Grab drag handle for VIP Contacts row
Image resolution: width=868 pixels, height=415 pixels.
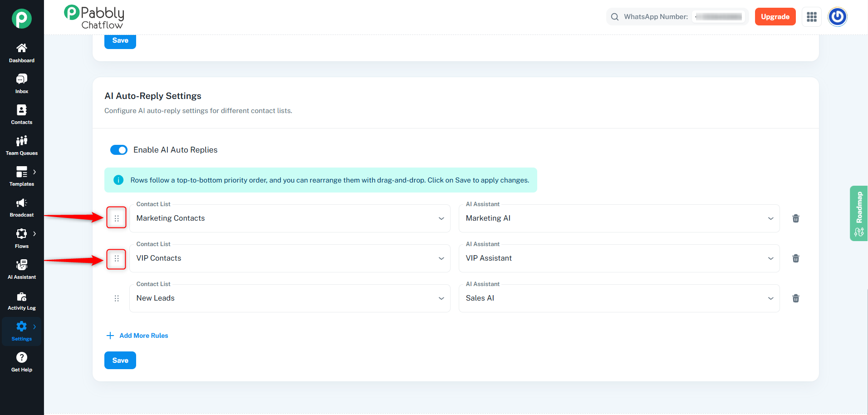click(x=117, y=258)
